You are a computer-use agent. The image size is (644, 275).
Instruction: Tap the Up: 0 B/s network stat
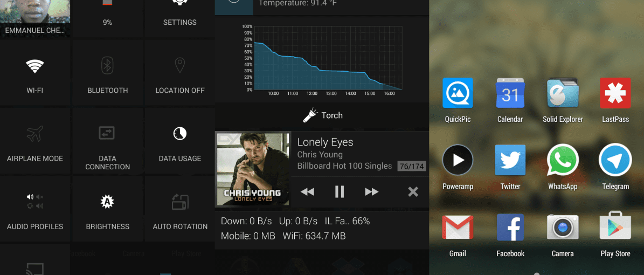298,221
